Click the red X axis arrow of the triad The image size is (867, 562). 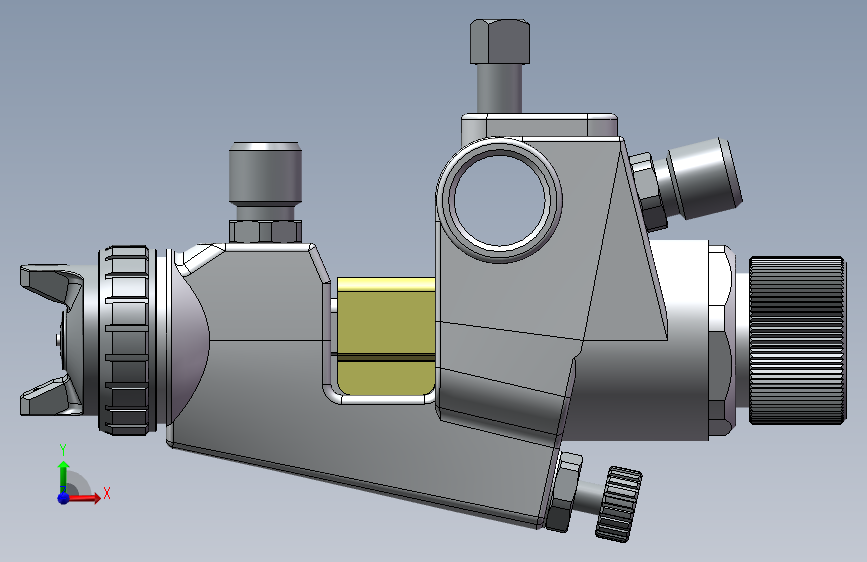(x=84, y=498)
